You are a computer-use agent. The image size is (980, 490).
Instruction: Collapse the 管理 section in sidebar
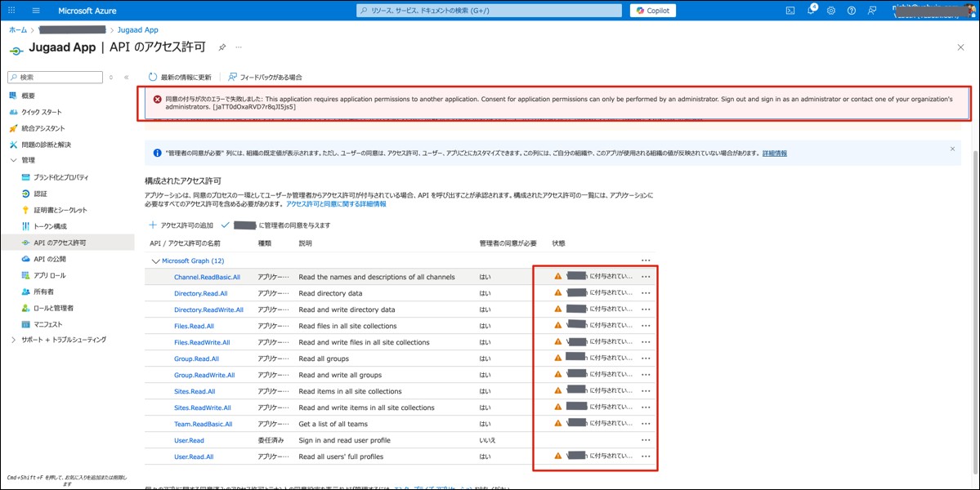click(14, 160)
